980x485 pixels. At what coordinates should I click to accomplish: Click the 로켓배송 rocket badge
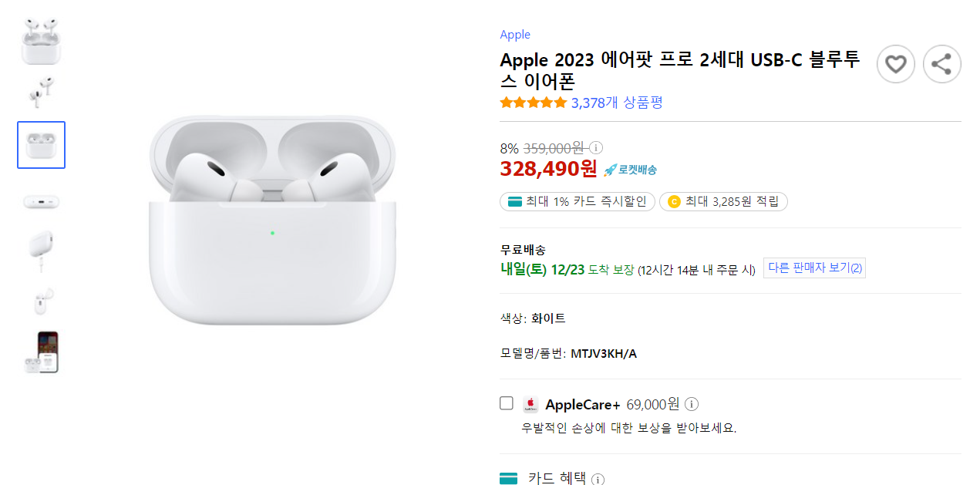(630, 170)
